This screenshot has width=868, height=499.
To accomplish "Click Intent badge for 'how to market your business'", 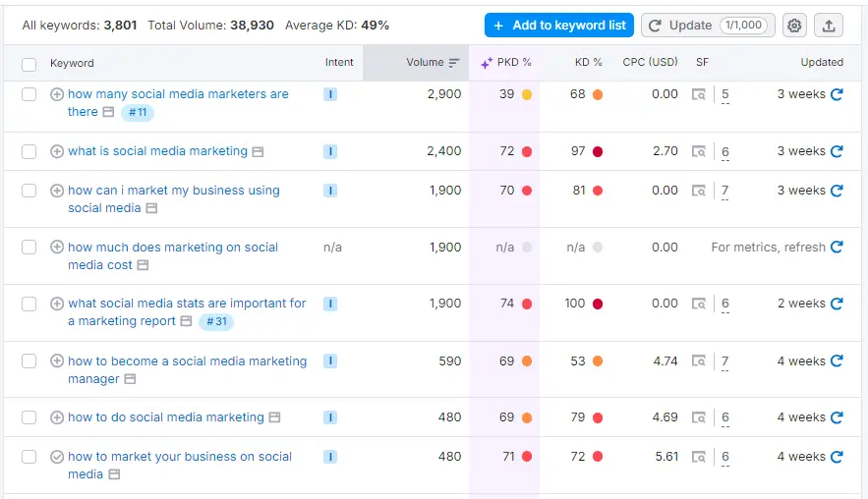I will (x=330, y=457).
